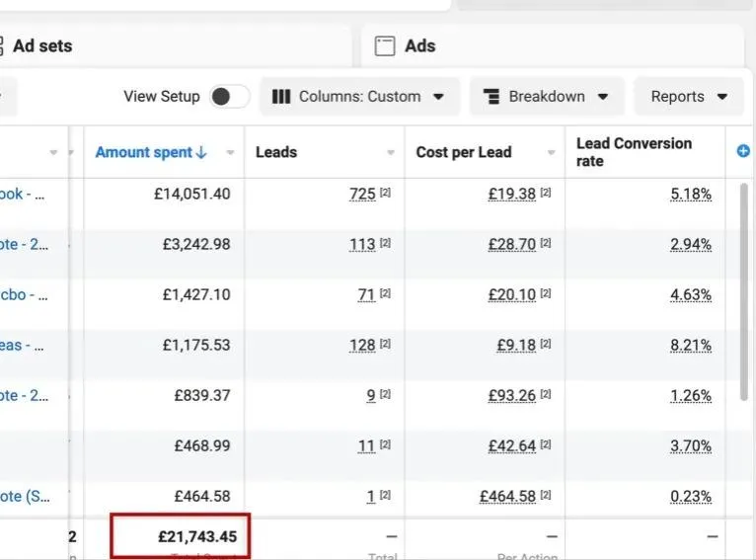
Task: Click the Columns grid icon
Action: click(x=281, y=97)
